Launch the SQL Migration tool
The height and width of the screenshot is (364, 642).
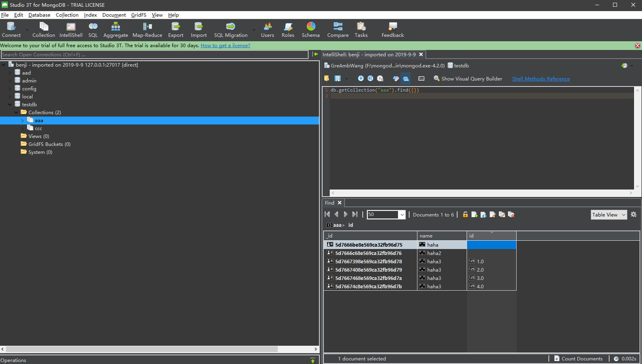click(x=230, y=29)
